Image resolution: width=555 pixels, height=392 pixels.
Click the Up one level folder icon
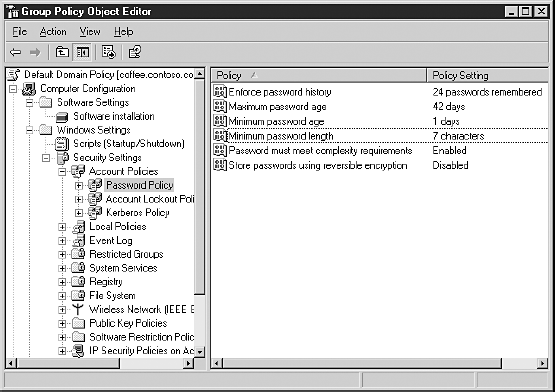[x=62, y=52]
